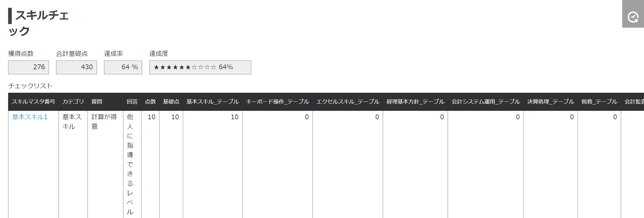Image resolution: width=644 pixels, height=218 pixels.
Task: Click the 決算処理_テーブル column header
Action: tap(550, 101)
